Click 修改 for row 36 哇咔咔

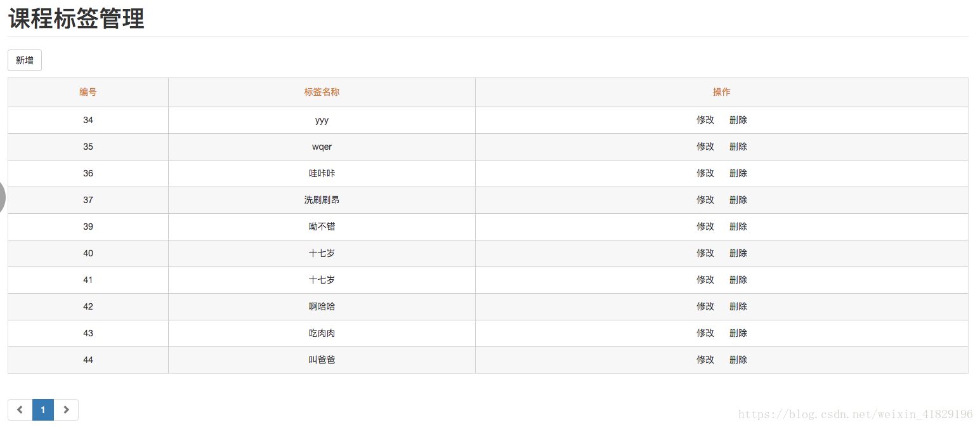click(x=705, y=173)
